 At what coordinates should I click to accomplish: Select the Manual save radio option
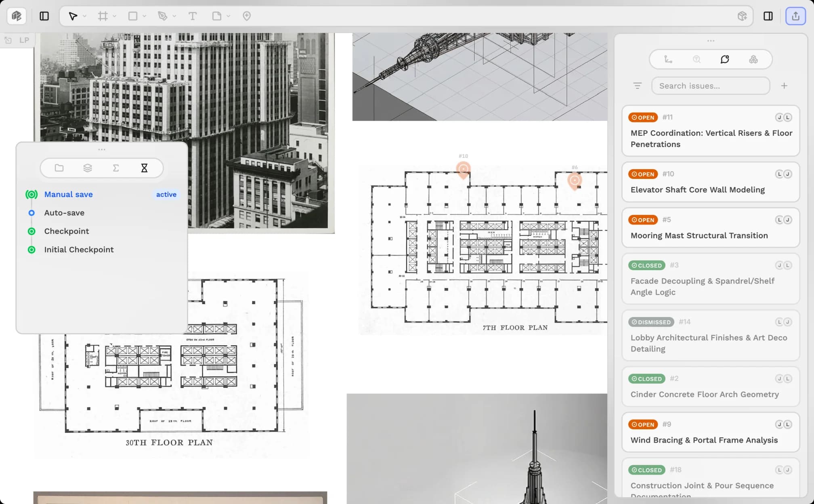pyautogui.click(x=31, y=194)
